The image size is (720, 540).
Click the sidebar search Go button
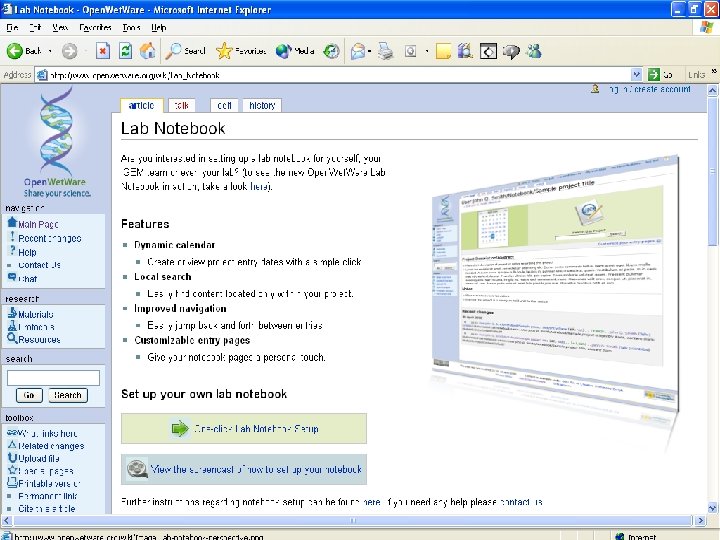click(29, 395)
